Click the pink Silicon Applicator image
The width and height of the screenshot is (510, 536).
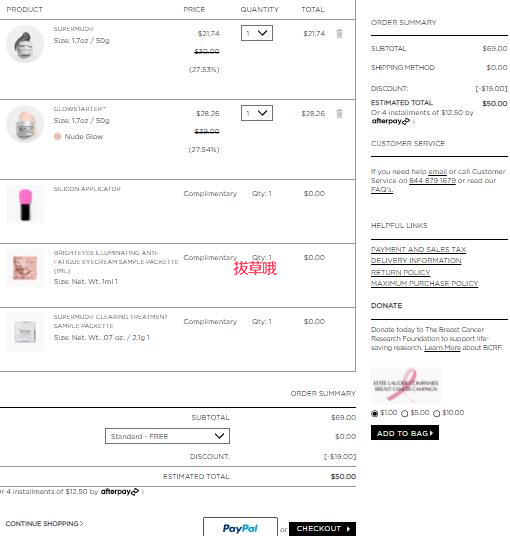(25, 204)
